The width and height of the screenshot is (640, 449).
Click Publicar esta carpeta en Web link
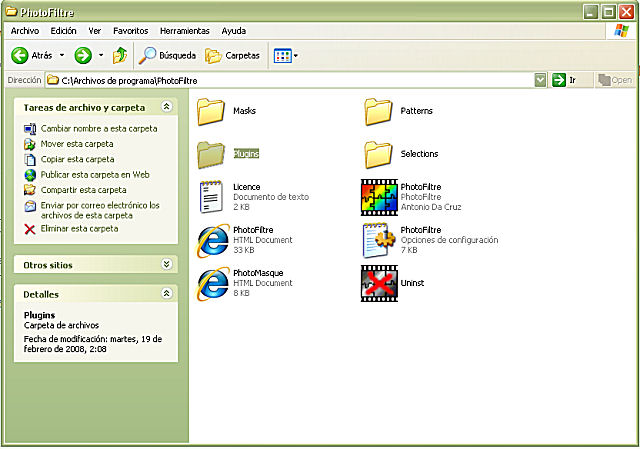pos(95,175)
